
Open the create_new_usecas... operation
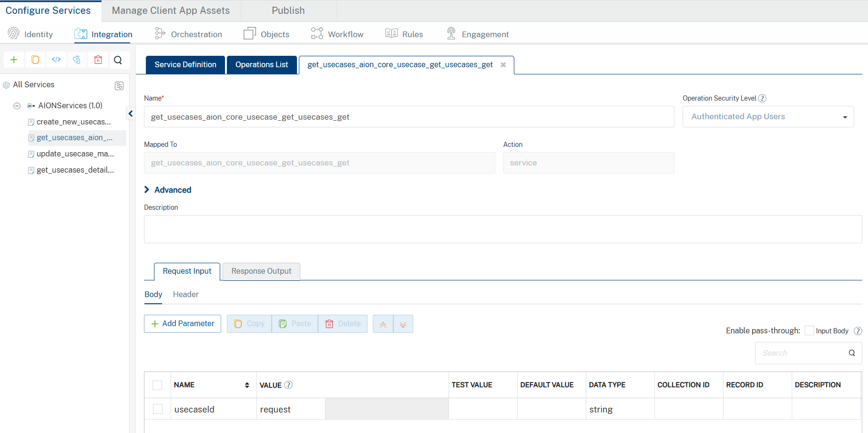(73, 122)
